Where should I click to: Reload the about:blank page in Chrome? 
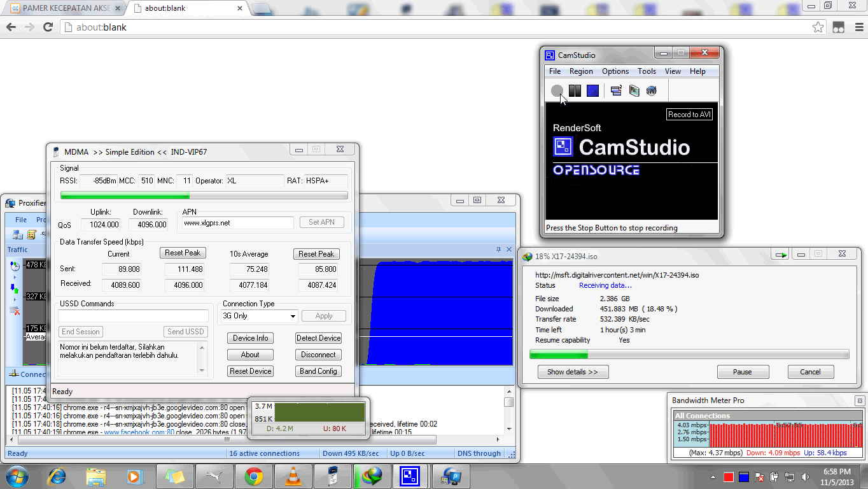point(48,27)
